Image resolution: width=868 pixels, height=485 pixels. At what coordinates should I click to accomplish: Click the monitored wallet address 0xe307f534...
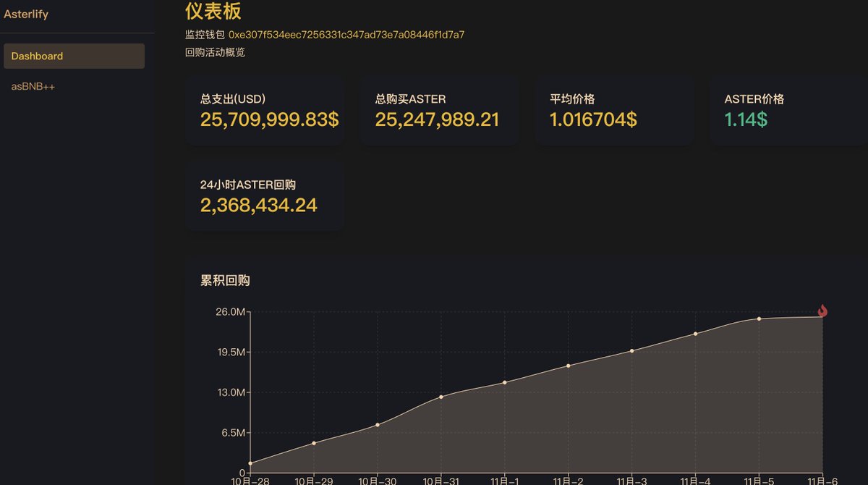click(x=346, y=34)
